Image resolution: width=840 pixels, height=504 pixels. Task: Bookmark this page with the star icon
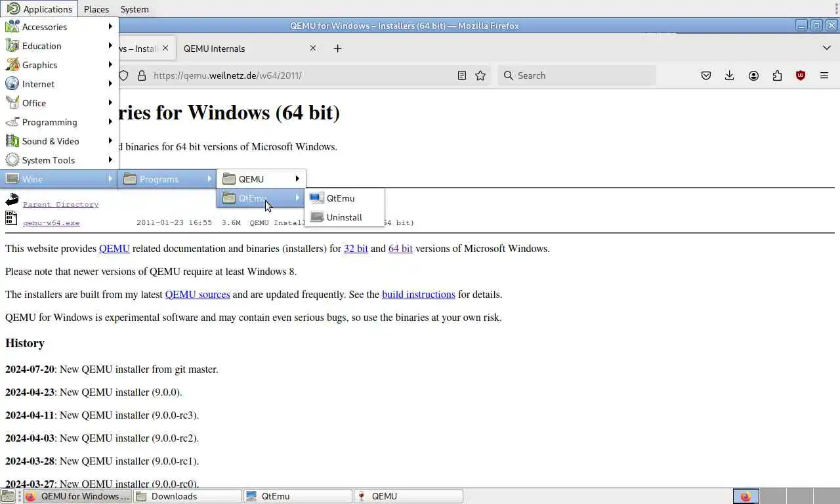480,75
